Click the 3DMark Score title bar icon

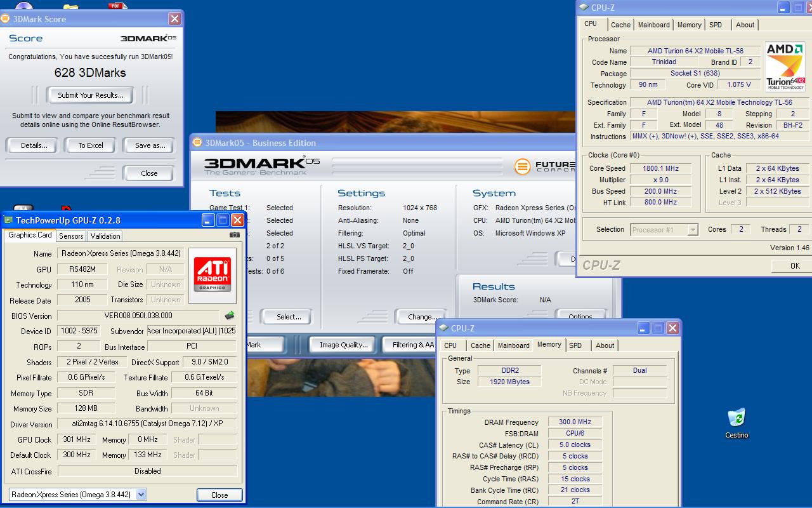pos(5,18)
